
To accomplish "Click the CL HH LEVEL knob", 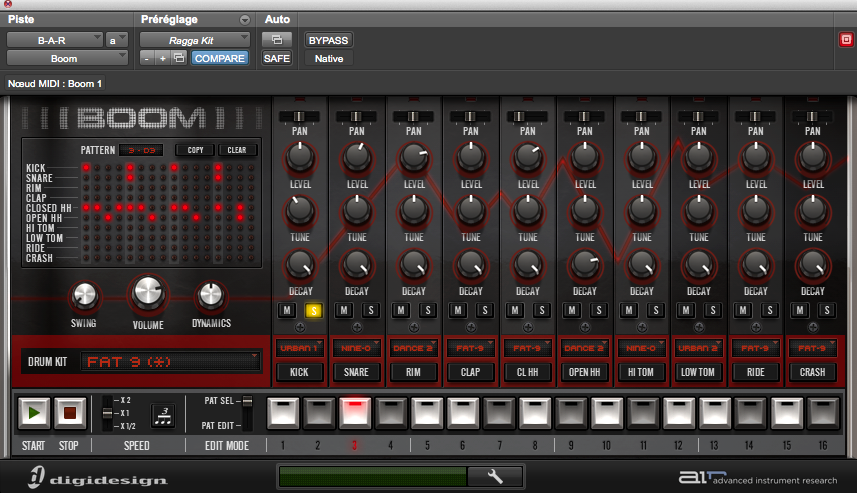I will 528,158.
